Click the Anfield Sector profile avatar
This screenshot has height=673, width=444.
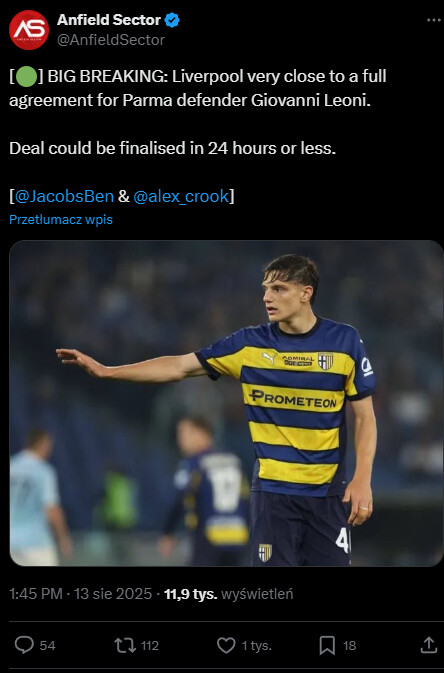coord(29,30)
